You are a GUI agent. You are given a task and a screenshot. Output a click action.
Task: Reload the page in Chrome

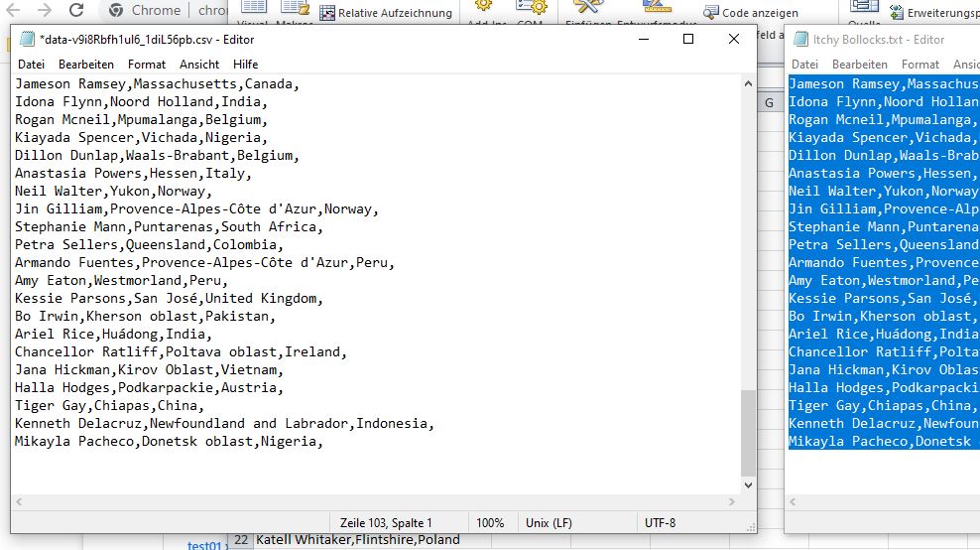(76, 10)
